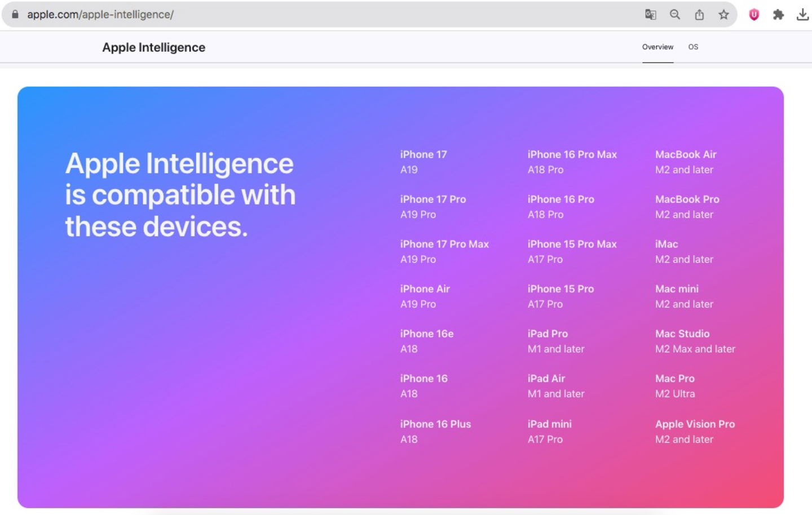Open the Google Translate page icon

[x=650, y=15]
